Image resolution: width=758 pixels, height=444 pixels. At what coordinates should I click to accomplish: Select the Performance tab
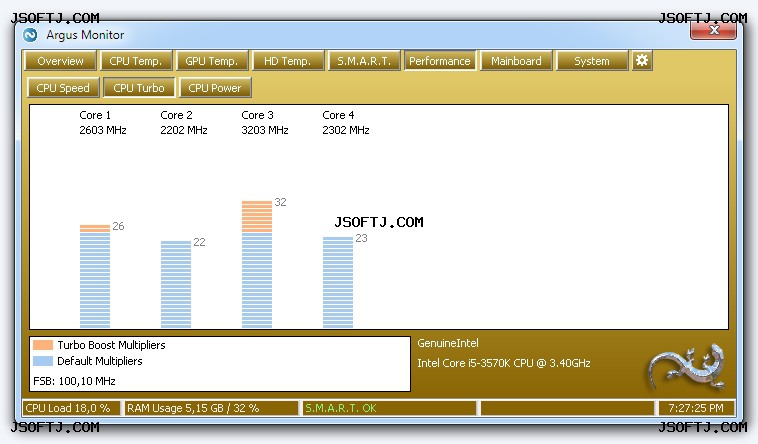click(x=440, y=61)
